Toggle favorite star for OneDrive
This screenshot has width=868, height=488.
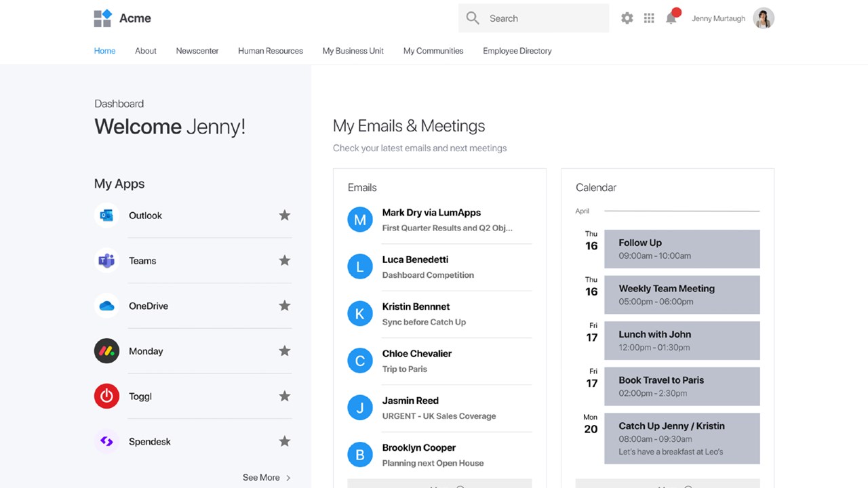285,306
